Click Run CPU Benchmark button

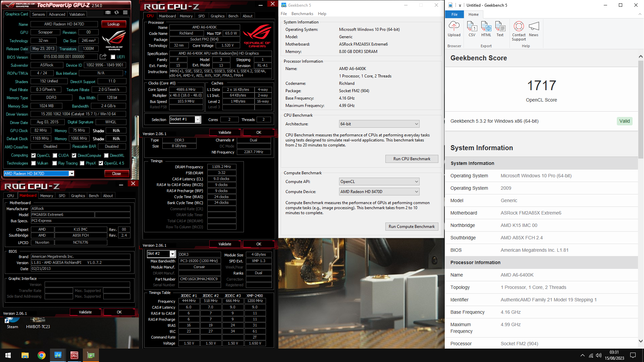[x=412, y=159]
